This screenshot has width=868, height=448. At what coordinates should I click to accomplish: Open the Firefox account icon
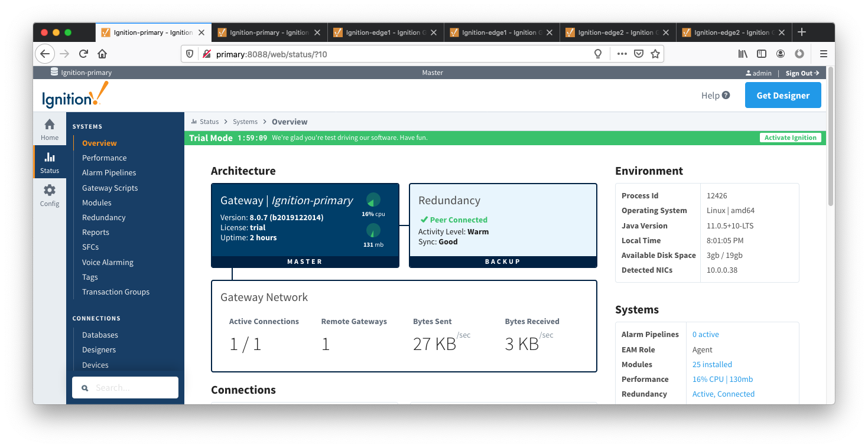click(781, 54)
